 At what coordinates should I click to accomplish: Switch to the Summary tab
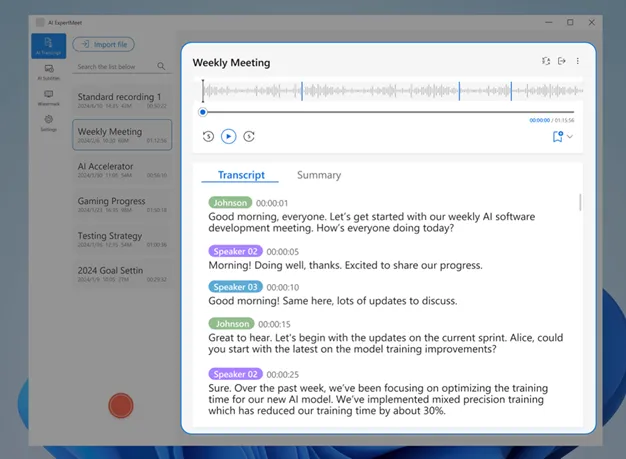[x=319, y=175]
